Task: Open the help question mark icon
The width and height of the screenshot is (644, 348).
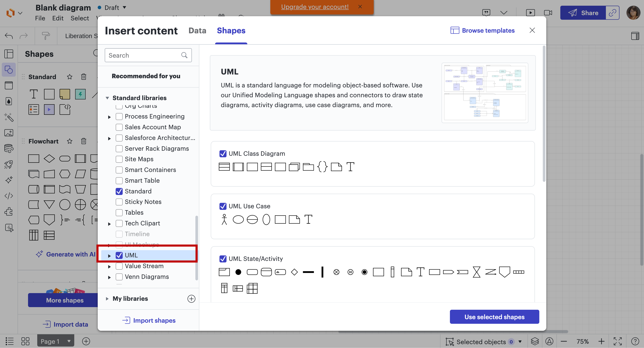Action: coord(635,341)
